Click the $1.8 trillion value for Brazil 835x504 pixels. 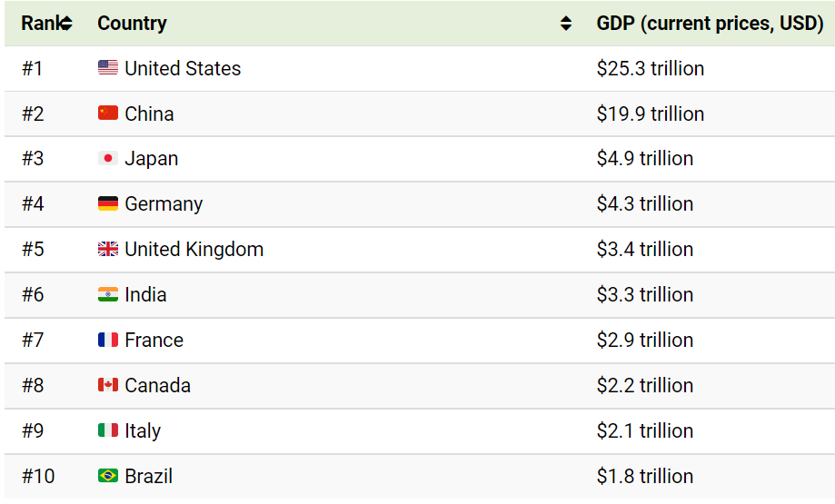tap(645, 476)
